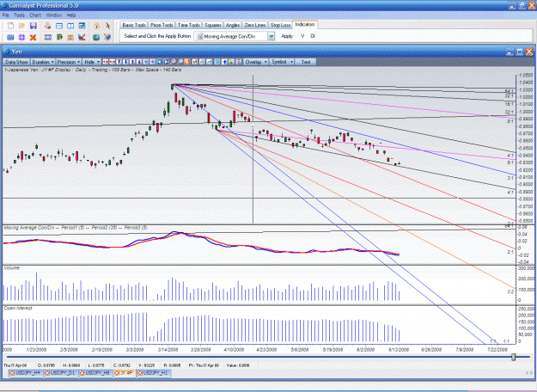Screen dimensions: 537x392
Task: Click the Text button in the chart toolbar
Action: coord(306,62)
